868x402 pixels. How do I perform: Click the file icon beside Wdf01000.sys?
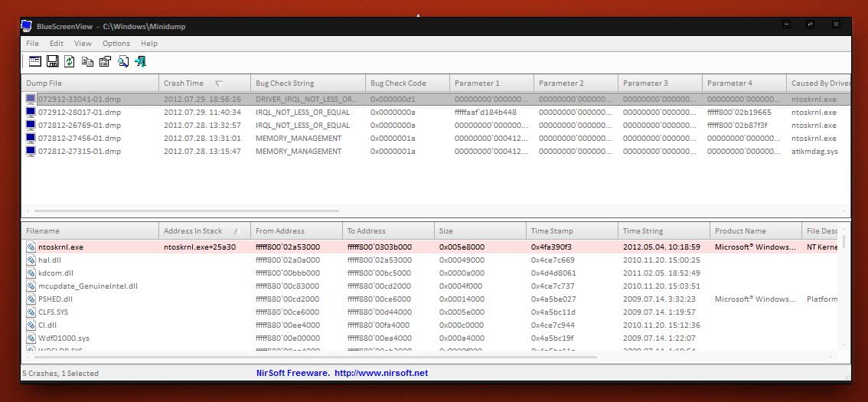pyautogui.click(x=31, y=338)
